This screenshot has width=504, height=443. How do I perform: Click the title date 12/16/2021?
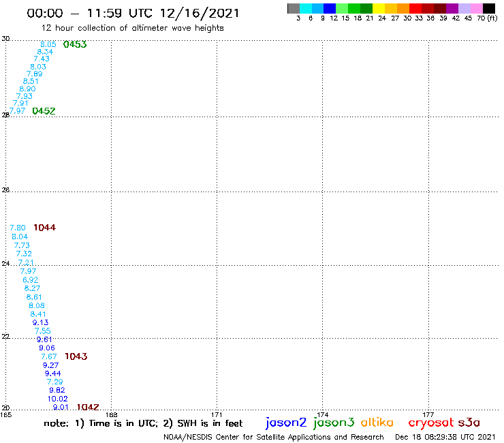pos(200,13)
